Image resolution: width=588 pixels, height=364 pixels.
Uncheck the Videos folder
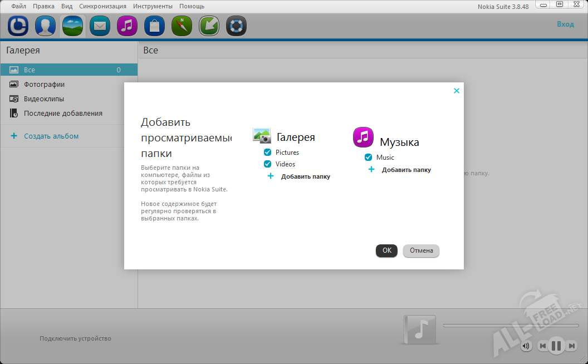268,164
